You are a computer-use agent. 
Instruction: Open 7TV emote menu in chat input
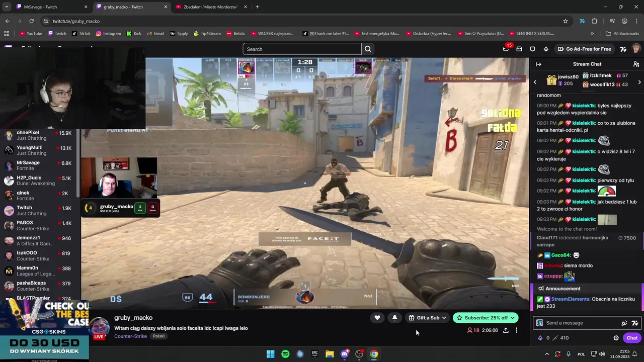tap(635, 323)
